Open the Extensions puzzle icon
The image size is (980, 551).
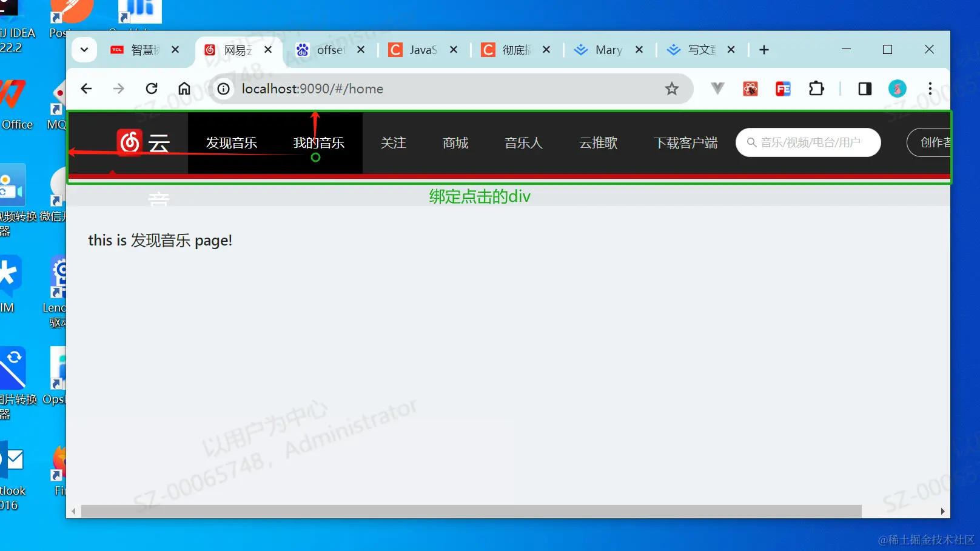click(x=816, y=89)
